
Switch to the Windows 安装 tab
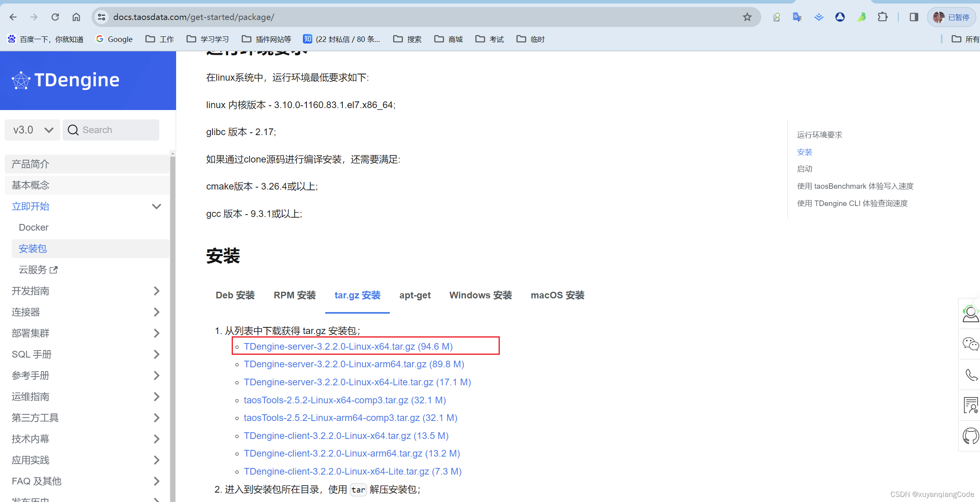481,295
